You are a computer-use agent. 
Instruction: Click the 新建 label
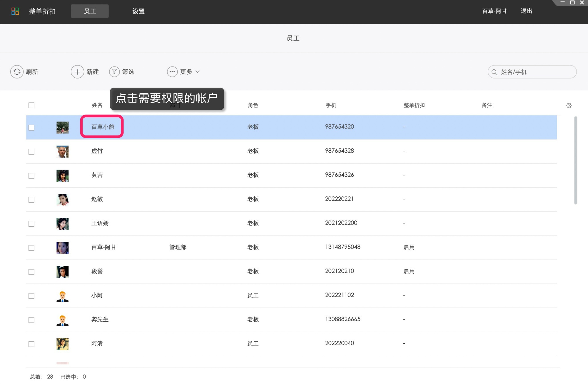coord(93,72)
